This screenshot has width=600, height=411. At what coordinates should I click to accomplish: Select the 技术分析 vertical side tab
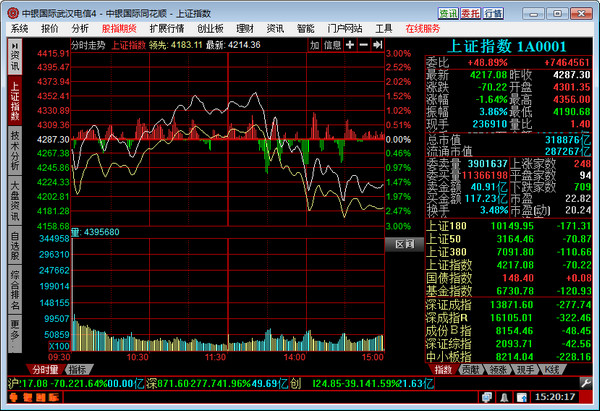pyautogui.click(x=14, y=145)
